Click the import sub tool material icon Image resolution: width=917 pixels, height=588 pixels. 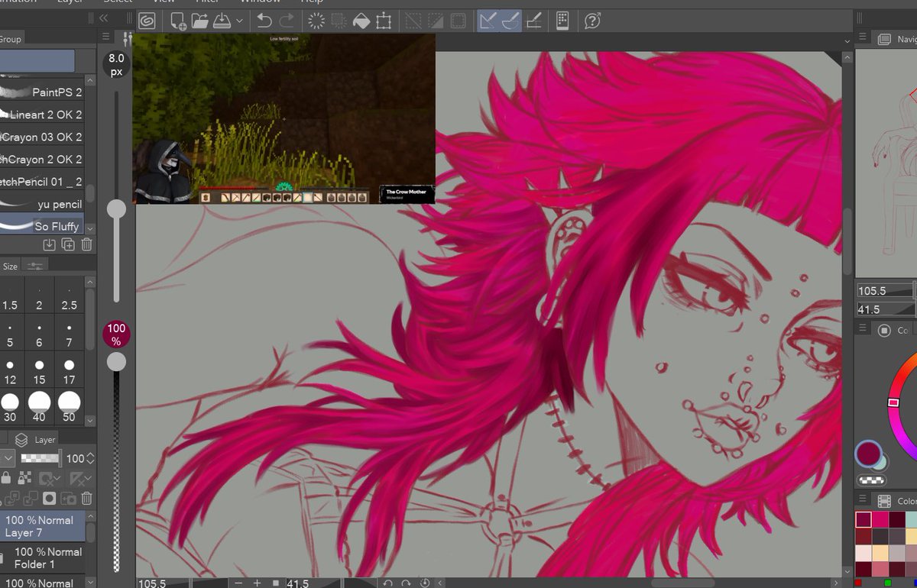tap(50, 244)
